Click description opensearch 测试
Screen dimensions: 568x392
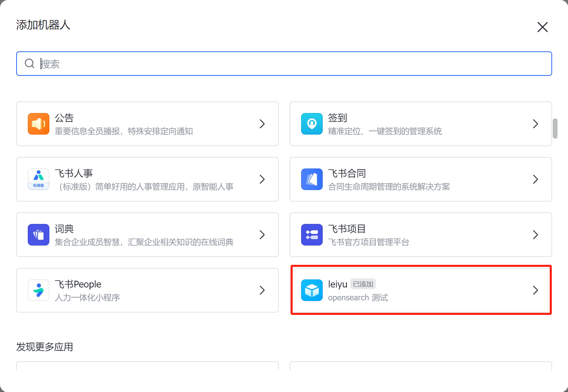(x=358, y=298)
